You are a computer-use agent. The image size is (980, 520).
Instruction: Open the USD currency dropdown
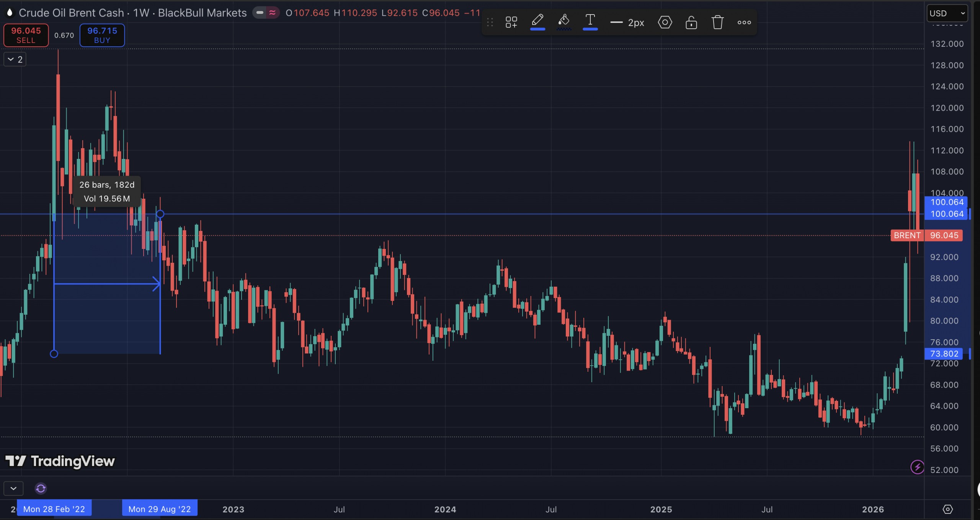[947, 13]
